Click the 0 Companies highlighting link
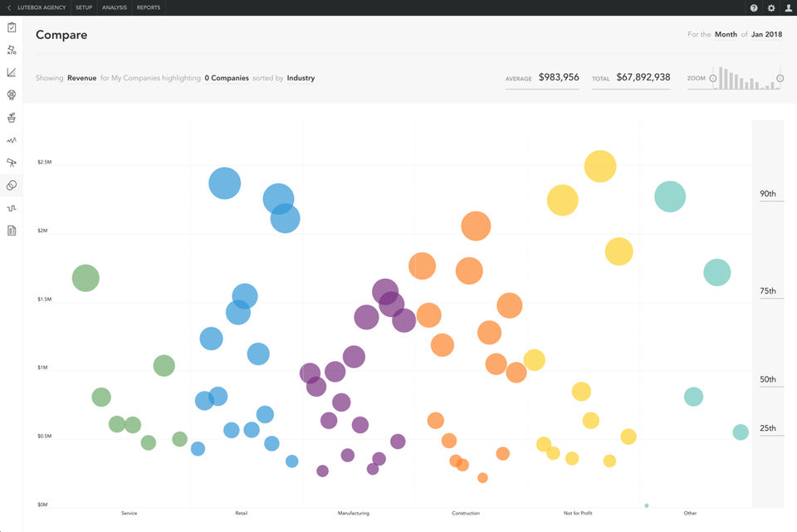Viewport: 797px width, 532px height. coord(227,78)
